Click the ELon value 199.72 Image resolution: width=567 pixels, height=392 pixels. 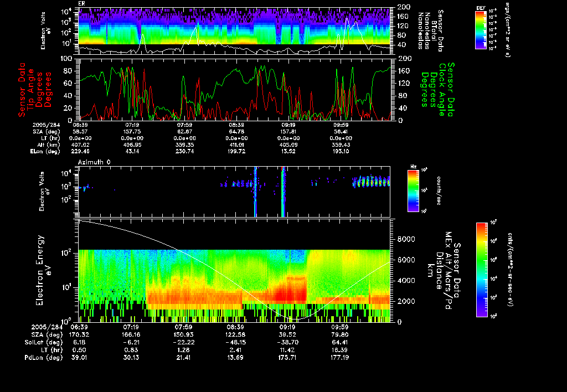(236, 152)
